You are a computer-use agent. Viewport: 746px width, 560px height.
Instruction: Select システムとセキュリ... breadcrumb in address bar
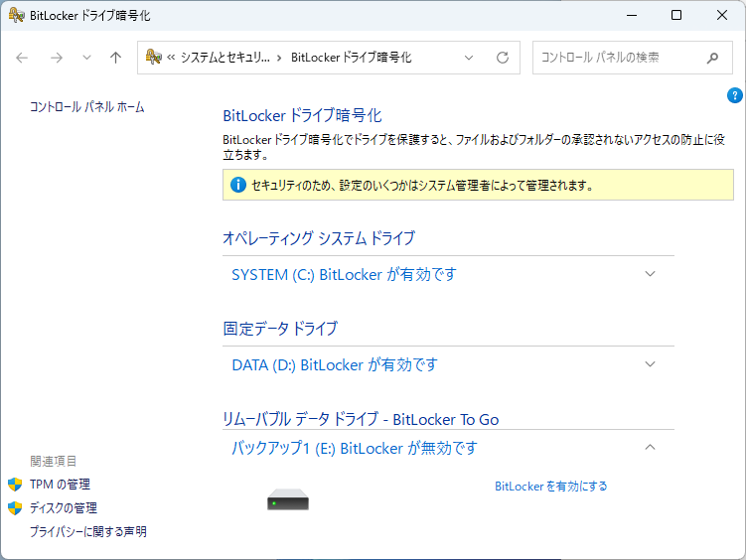click(x=224, y=58)
